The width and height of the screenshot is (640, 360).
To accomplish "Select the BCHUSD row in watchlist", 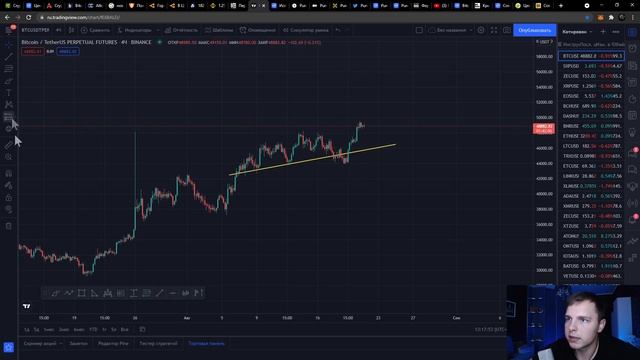I will [x=591, y=106].
